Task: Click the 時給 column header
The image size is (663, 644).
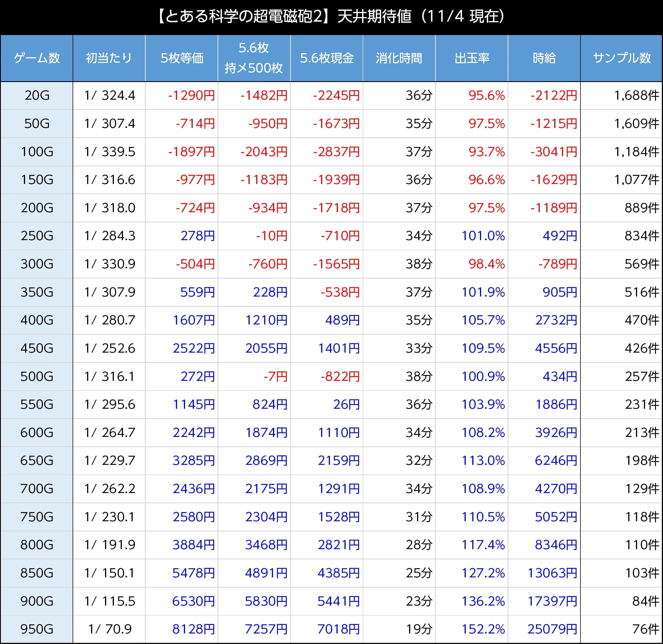Action: tap(544, 58)
